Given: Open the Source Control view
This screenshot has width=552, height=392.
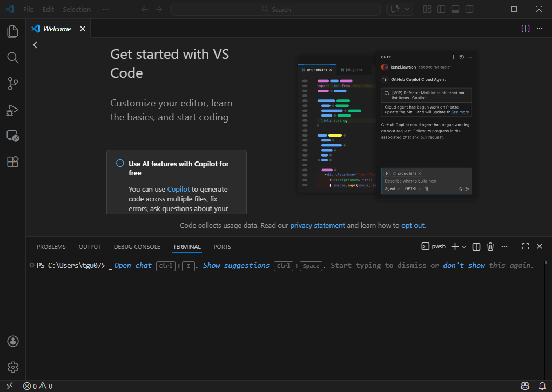Looking at the screenshot, I should click(12, 84).
